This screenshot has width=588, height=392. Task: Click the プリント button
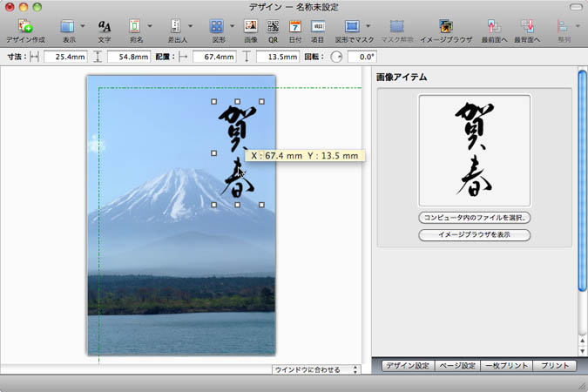(553, 367)
